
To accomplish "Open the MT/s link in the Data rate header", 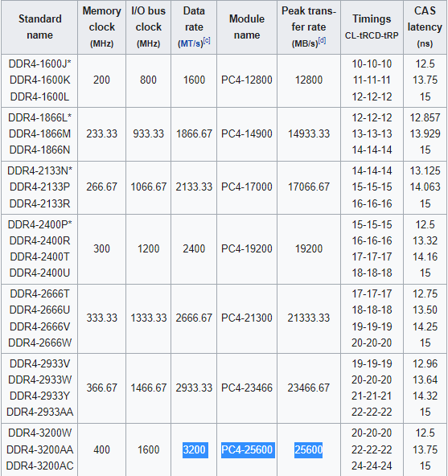I will [190, 43].
